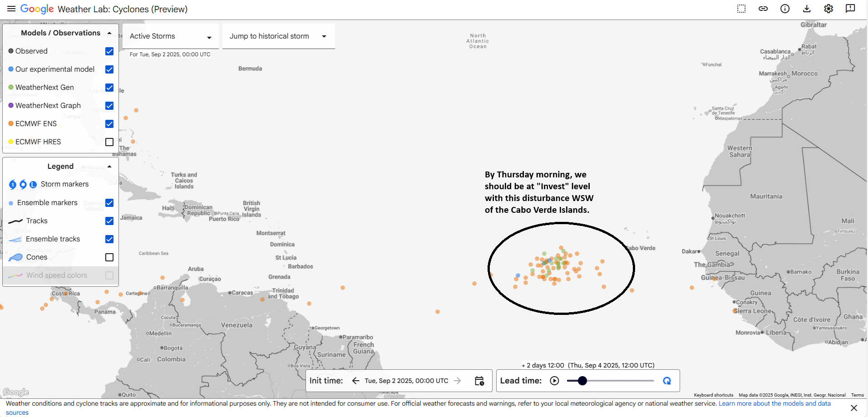This screenshot has height=417, width=868.
Task: Click the WeatherNext Graph purple dot
Action: [11, 105]
